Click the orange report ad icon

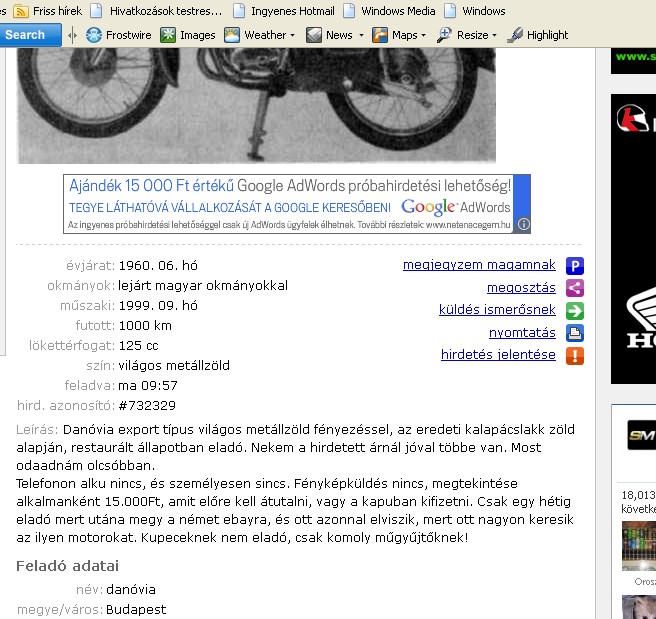click(x=575, y=356)
